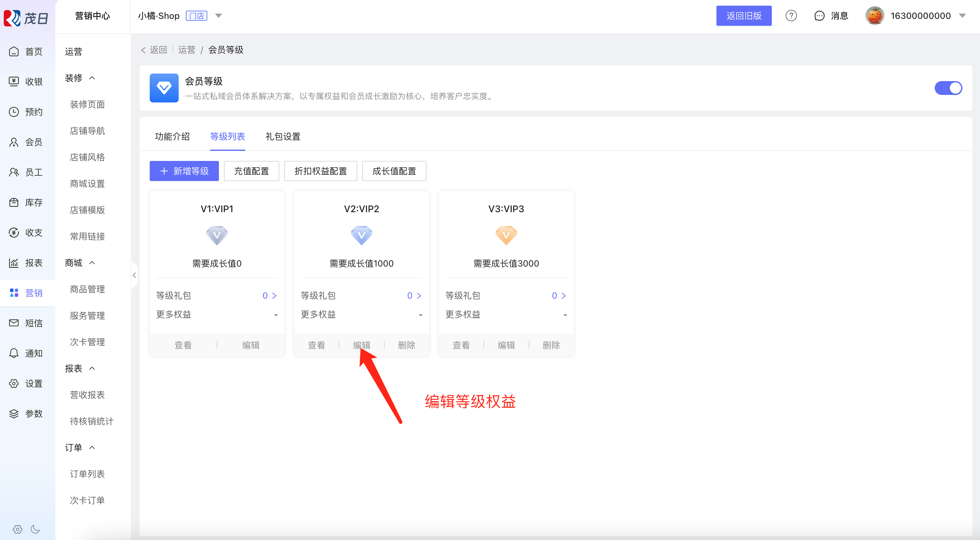Switch to dark mode moon icon
Image resolution: width=980 pixels, height=540 pixels.
tap(35, 529)
